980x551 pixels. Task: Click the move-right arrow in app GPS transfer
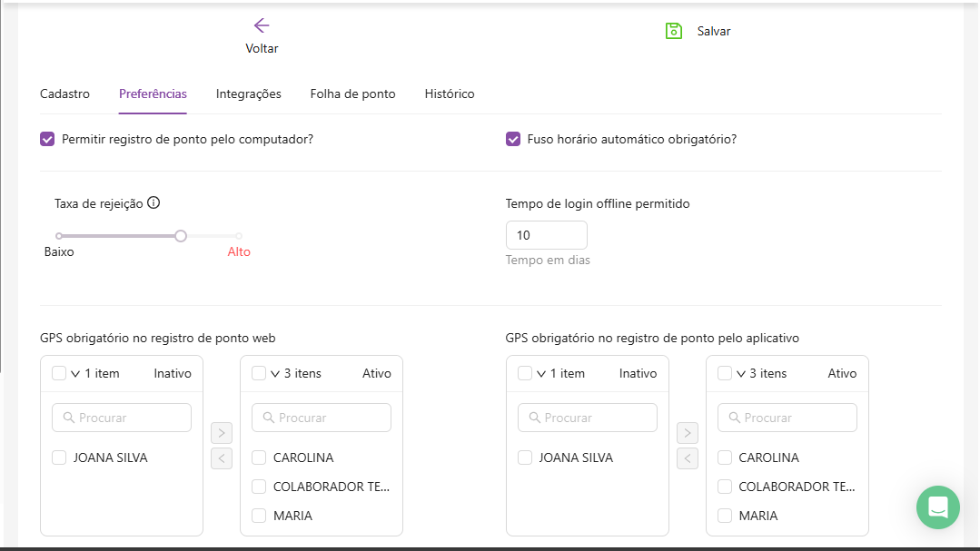pyautogui.click(x=688, y=433)
